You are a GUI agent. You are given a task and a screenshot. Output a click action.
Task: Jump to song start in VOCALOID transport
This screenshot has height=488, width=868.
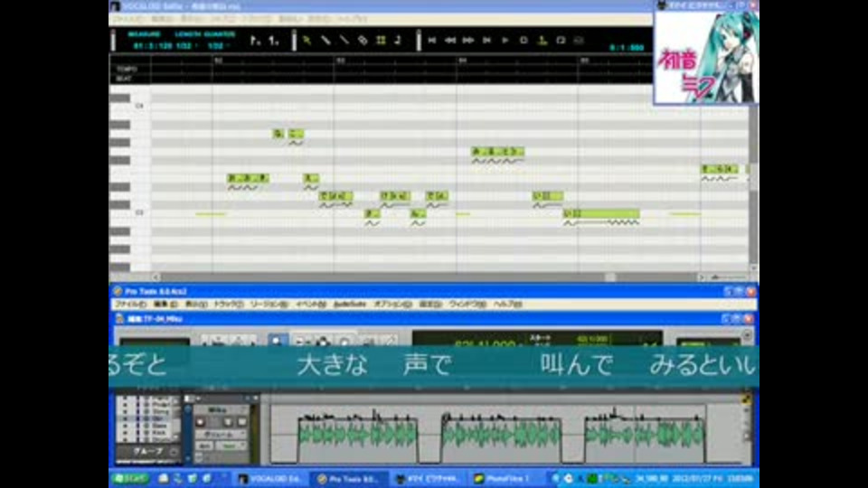pos(432,41)
